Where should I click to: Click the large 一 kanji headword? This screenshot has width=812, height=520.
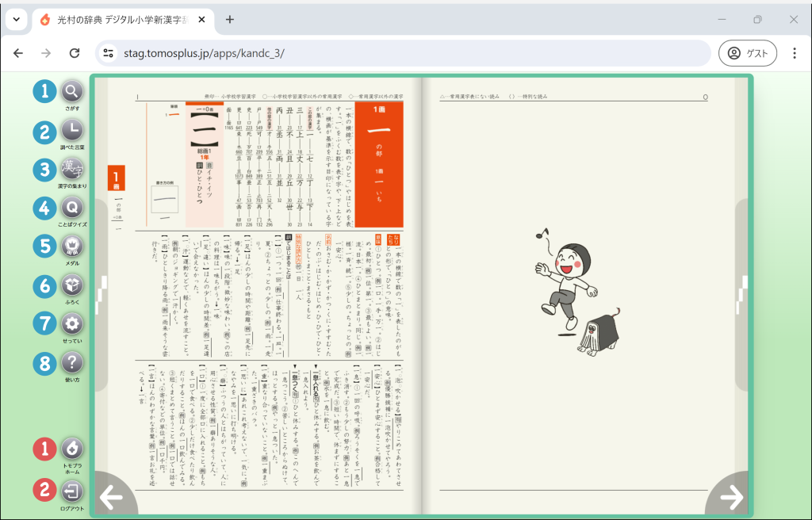[204, 128]
